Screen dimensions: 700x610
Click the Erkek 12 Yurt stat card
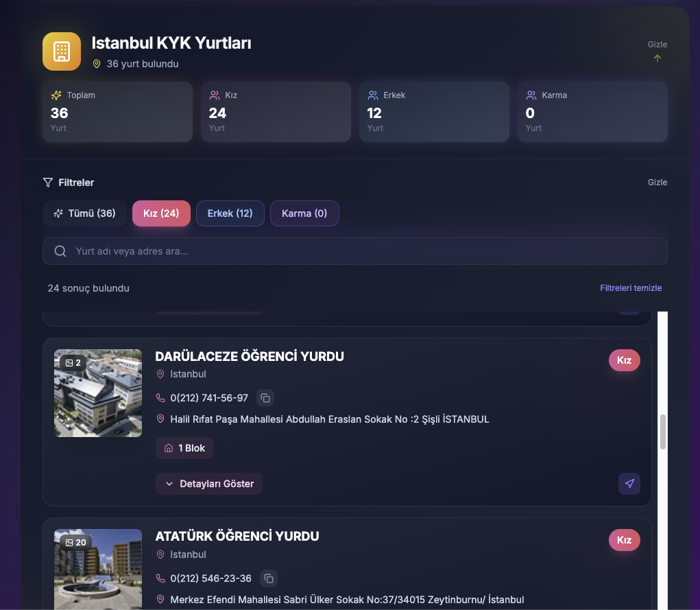point(434,112)
